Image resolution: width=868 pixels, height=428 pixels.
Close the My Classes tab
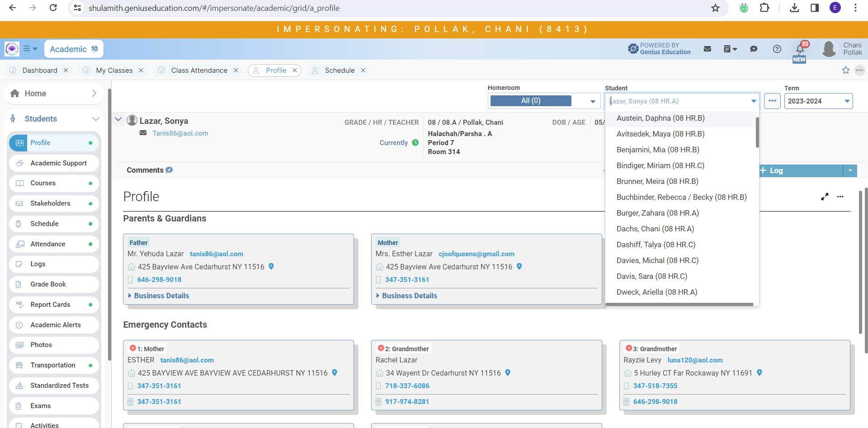pyautogui.click(x=141, y=71)
